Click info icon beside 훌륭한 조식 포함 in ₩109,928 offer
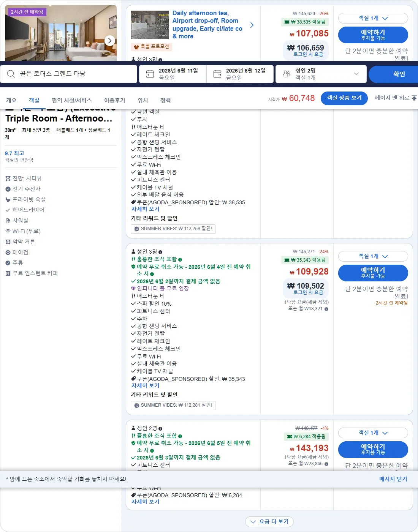Image resolution: width=418 pixels, height=532 pixels. (x=180, y=260)
